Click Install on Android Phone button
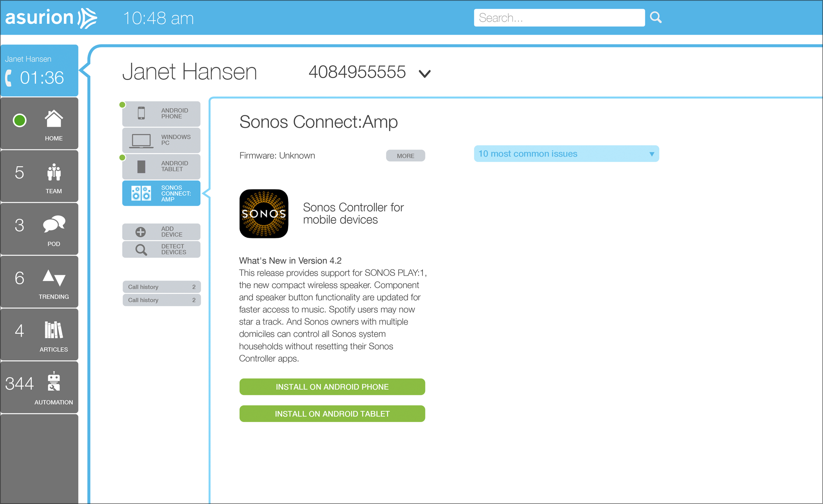This screenshot has height=504, width=823. tap(333, 386)
